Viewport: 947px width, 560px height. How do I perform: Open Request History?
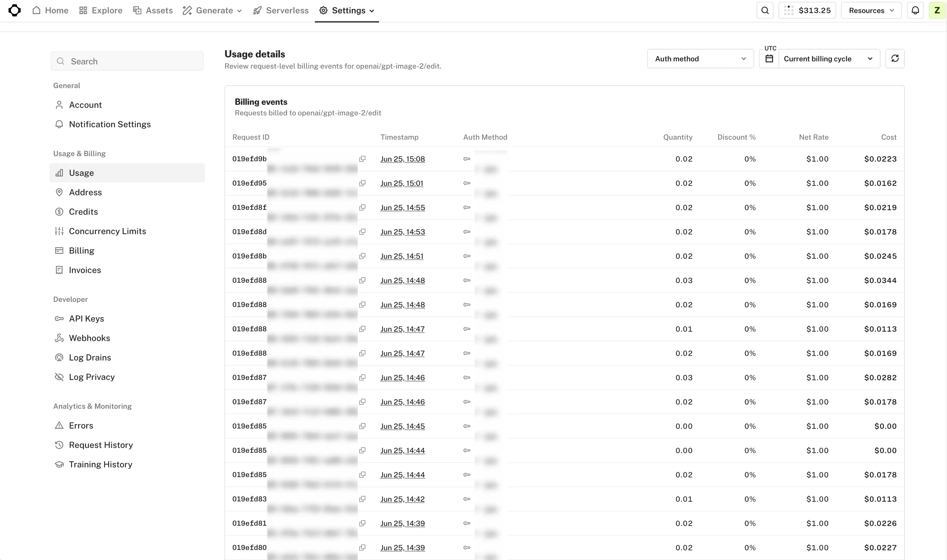pos(127,445)
